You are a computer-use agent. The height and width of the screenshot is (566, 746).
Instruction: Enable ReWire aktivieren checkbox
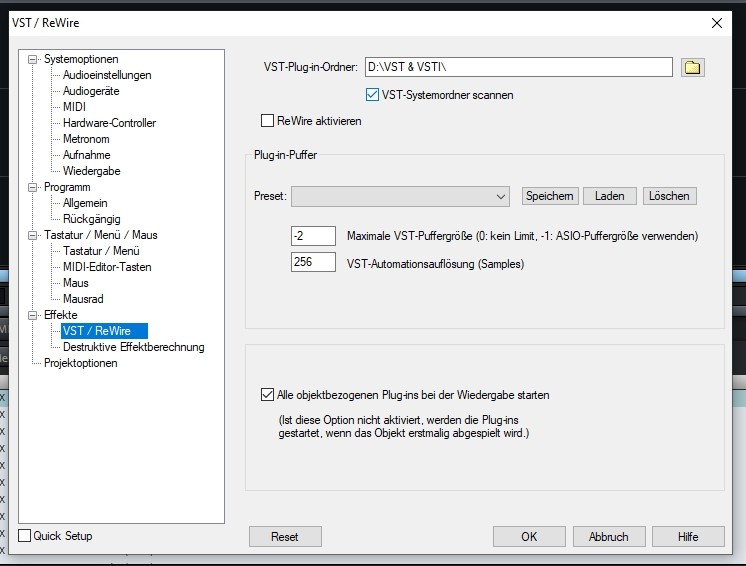click(x=267, y=120)
